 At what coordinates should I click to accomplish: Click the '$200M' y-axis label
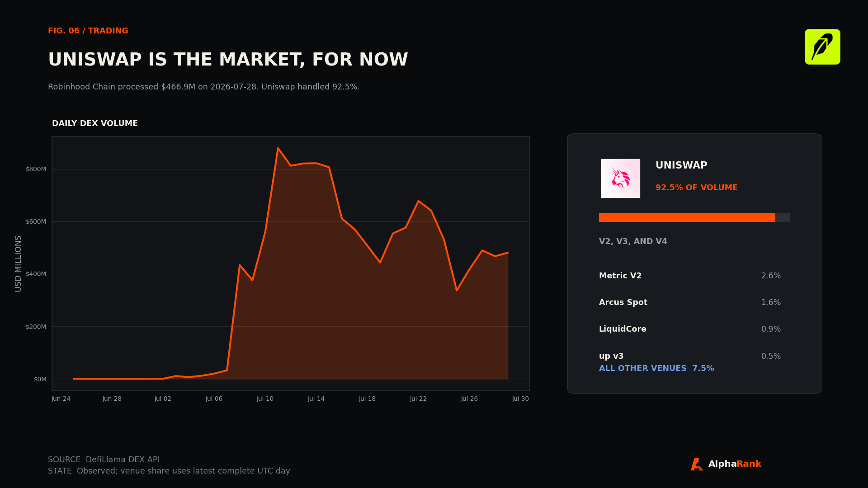click(x=36, y=327)
